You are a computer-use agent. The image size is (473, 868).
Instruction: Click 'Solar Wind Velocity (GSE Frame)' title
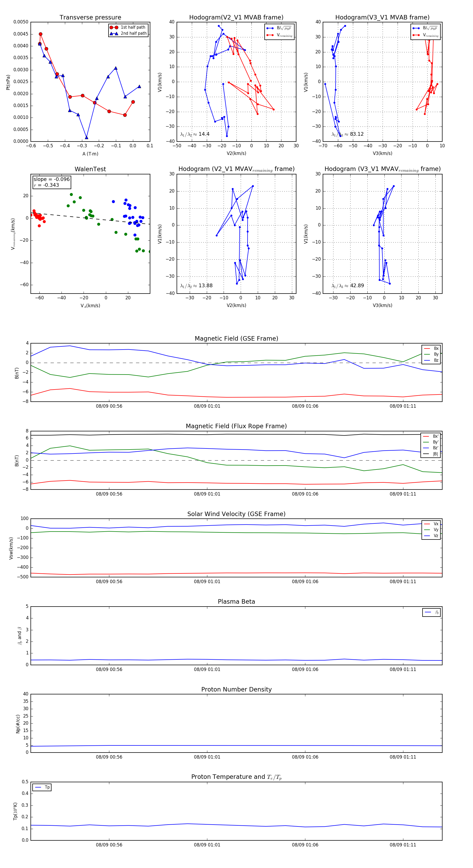[x=236, y=514]
